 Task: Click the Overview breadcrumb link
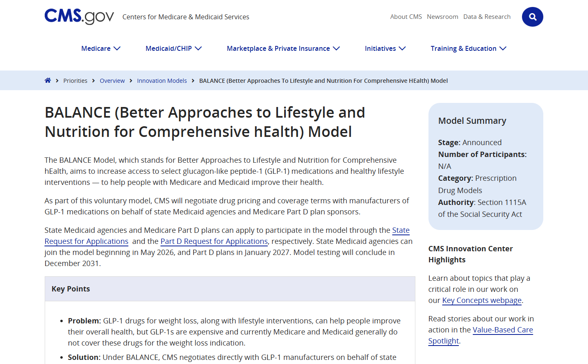(112, 81)
